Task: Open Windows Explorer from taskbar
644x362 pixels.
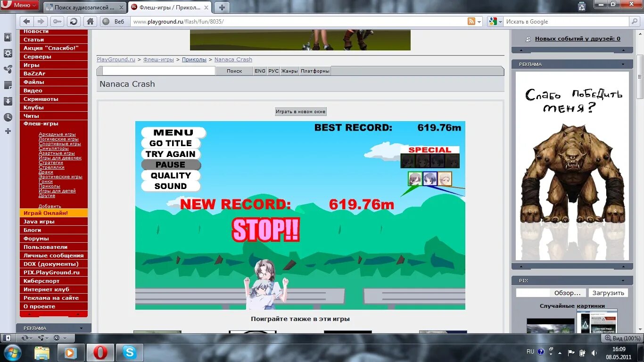Action: click(41, 353)
